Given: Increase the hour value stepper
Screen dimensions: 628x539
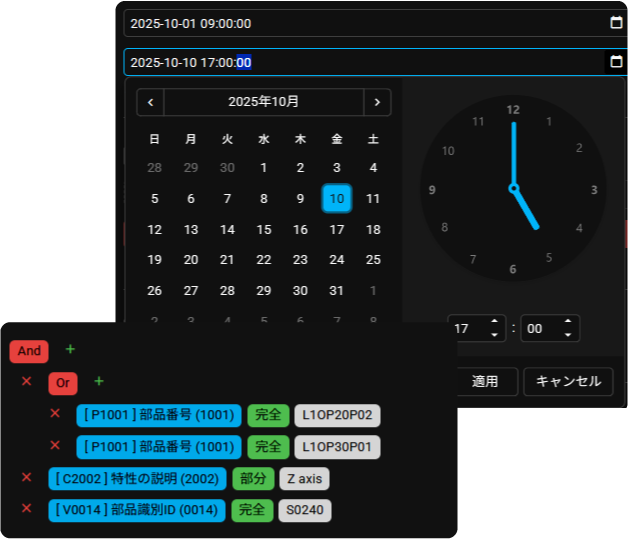Looking at the screenshot, I should [494, 322].
